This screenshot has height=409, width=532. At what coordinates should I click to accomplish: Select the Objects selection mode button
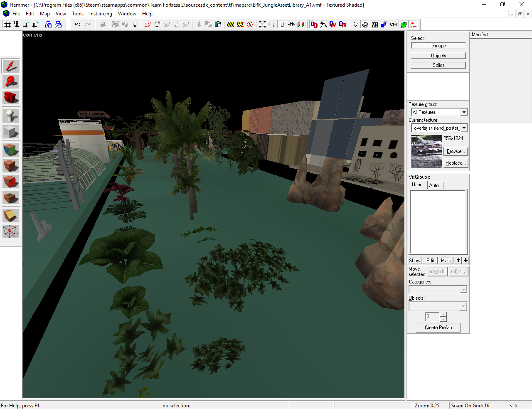click(438, 56)
